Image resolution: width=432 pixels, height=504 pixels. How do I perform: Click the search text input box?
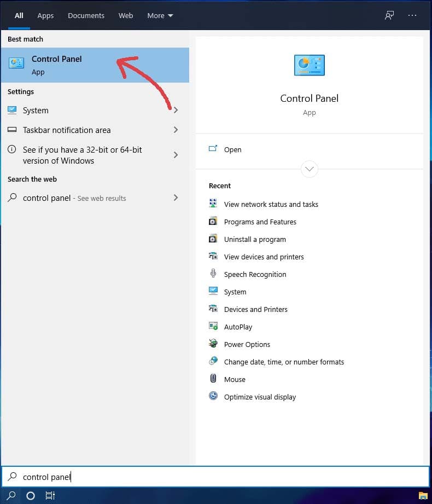215,477
